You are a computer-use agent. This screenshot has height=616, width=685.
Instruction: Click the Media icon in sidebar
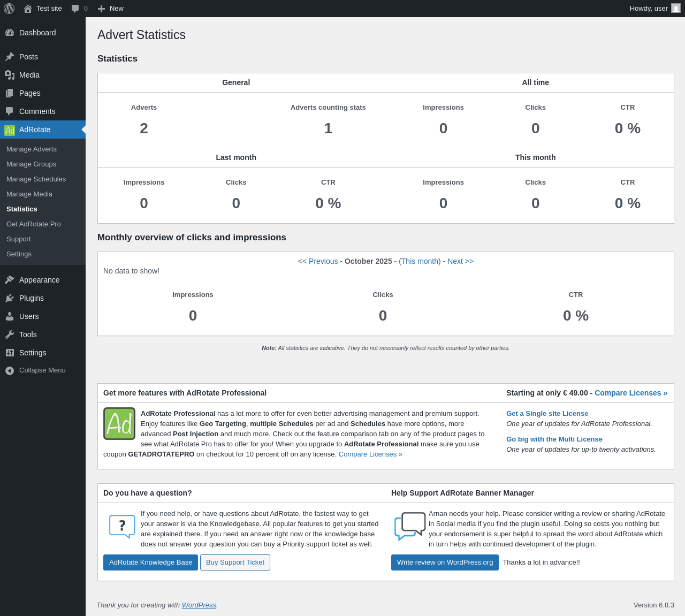tap(10, 75)
